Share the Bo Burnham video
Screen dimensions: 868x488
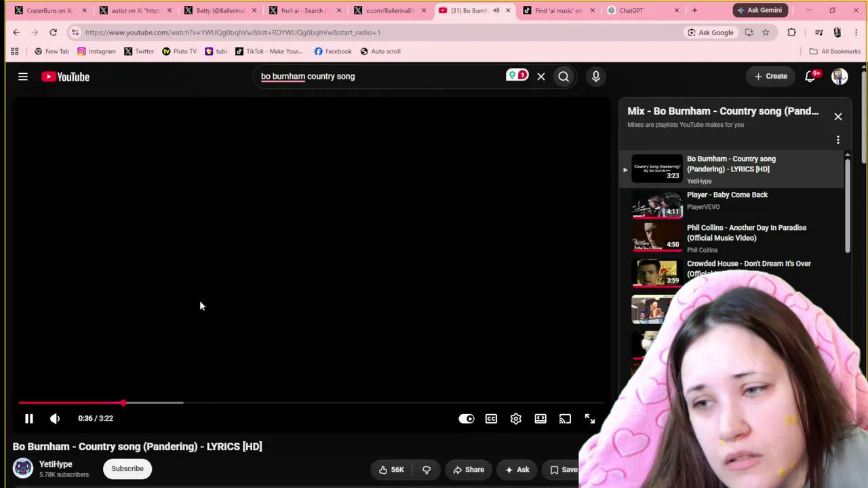tap(469, 470)
